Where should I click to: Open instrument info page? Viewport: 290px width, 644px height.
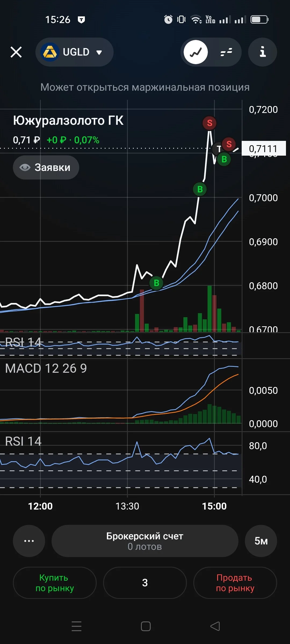(263, 52)
